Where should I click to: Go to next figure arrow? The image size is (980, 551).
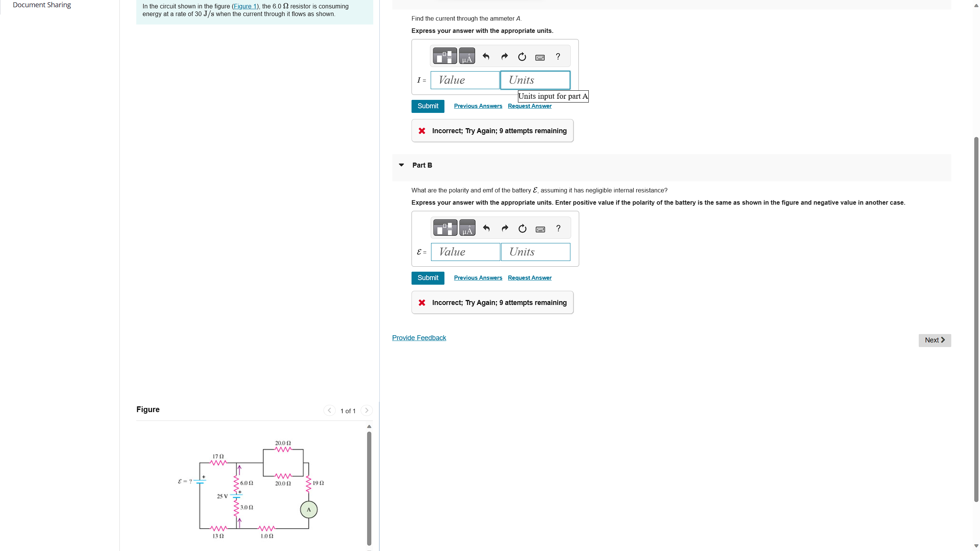point(367,411)
